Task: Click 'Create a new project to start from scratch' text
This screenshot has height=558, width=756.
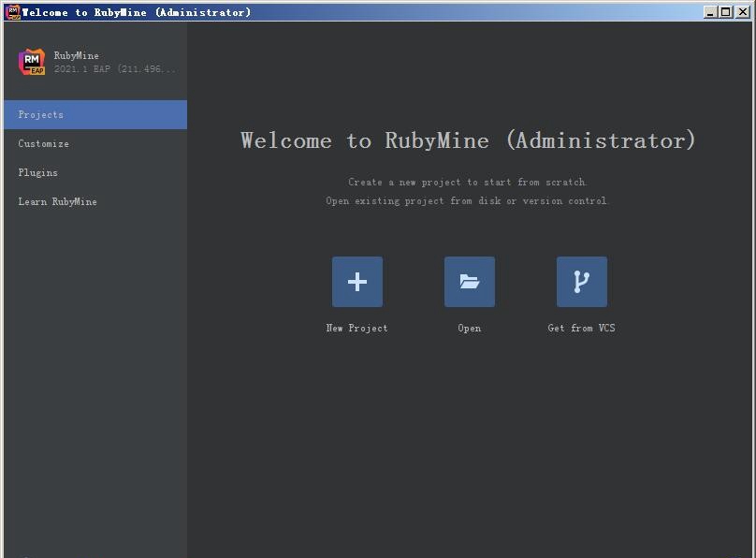Action: [467, 183]
